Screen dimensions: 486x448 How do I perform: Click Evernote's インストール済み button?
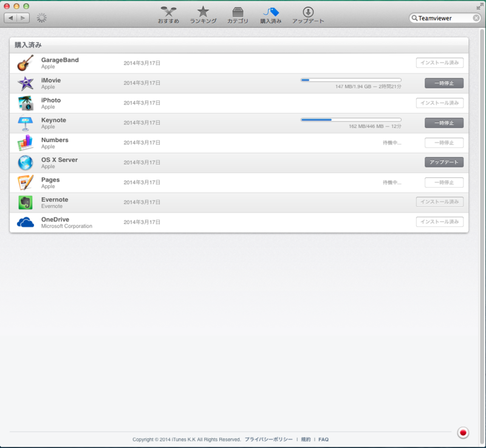pyautogui.click(x=439, y=202)
